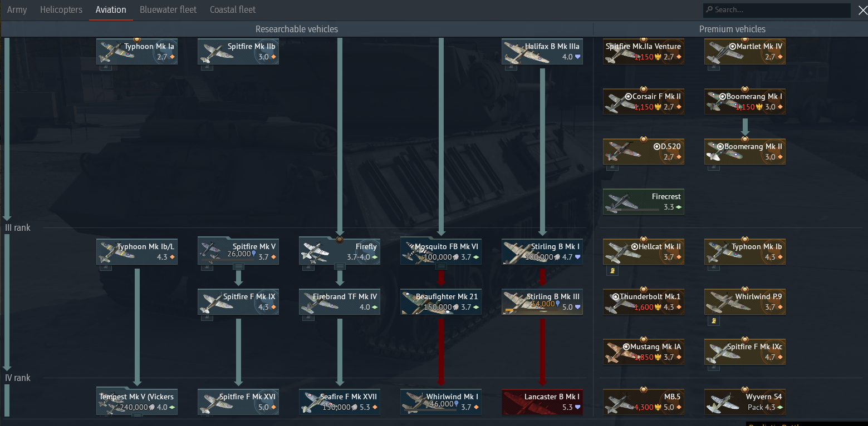868x426 pixels.
Task: Select the Tempest Mk V (Vickers)
Action: coord(137,402)
